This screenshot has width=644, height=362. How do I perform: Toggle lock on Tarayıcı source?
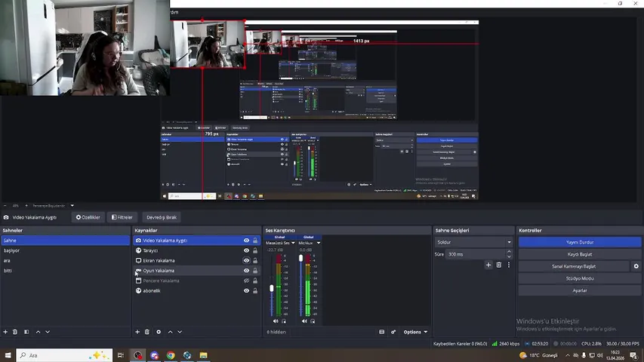point(255,250)
